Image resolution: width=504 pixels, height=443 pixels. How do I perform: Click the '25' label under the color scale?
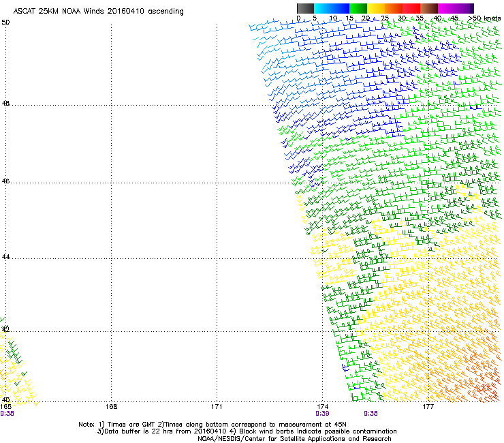tap(385, 18)
